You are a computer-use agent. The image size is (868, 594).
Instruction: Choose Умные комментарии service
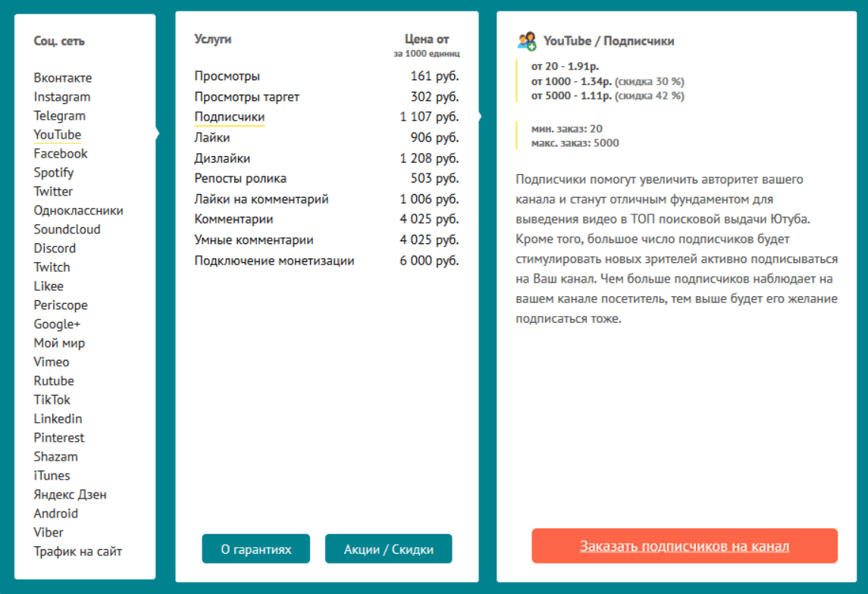click(253, 239)
